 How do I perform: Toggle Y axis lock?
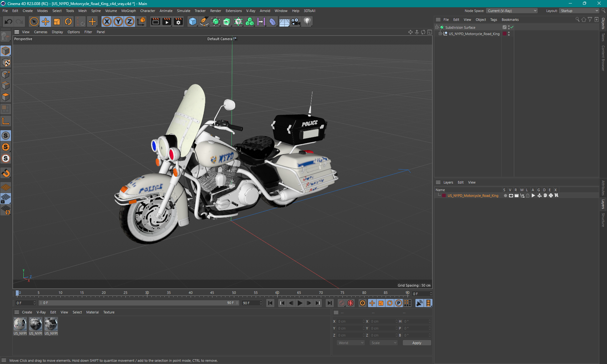click(118, 21)
